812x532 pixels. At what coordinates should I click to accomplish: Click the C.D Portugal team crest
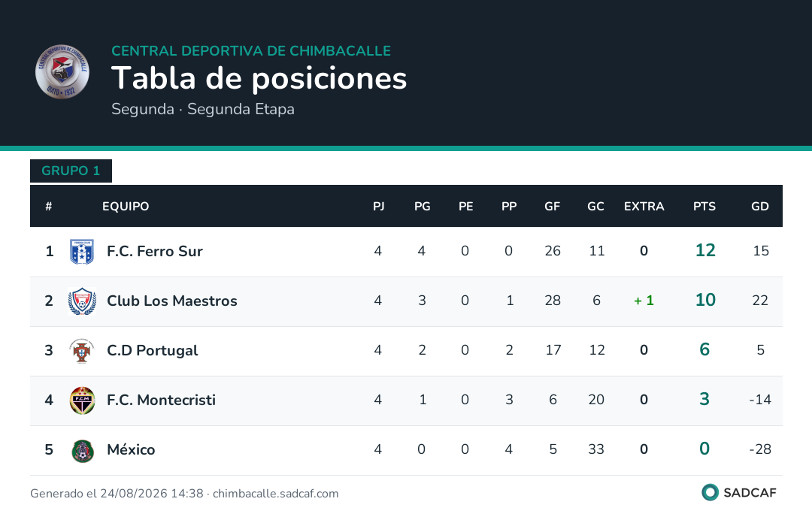[82, 351]
